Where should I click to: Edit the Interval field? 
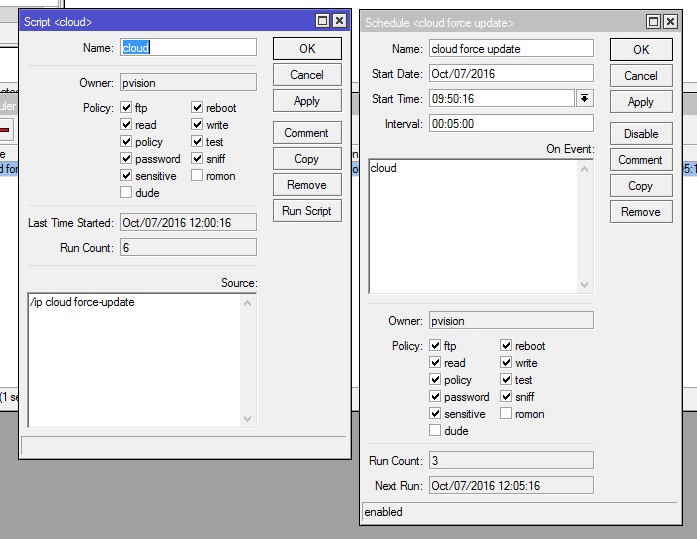click(x=511, y=123)
